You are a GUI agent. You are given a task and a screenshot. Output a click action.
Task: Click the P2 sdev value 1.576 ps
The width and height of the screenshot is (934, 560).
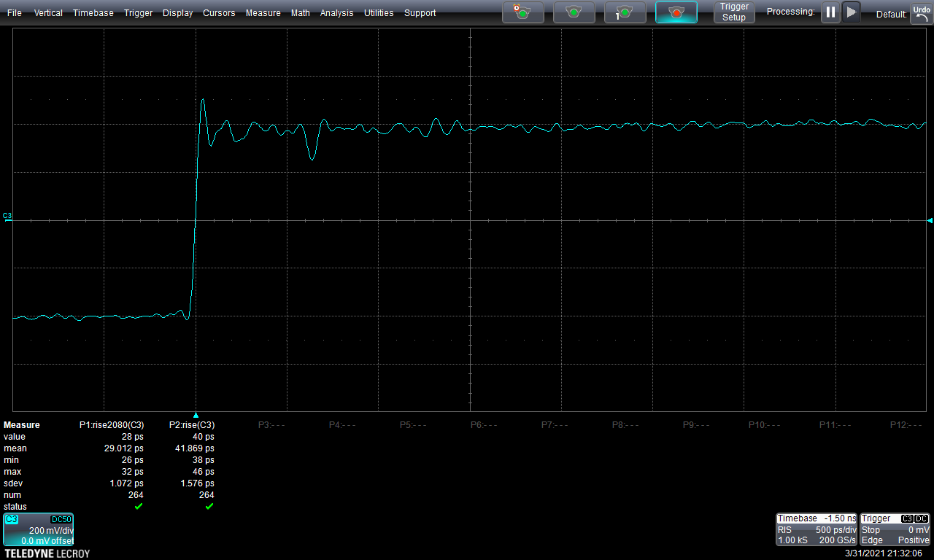coord(197,483)
